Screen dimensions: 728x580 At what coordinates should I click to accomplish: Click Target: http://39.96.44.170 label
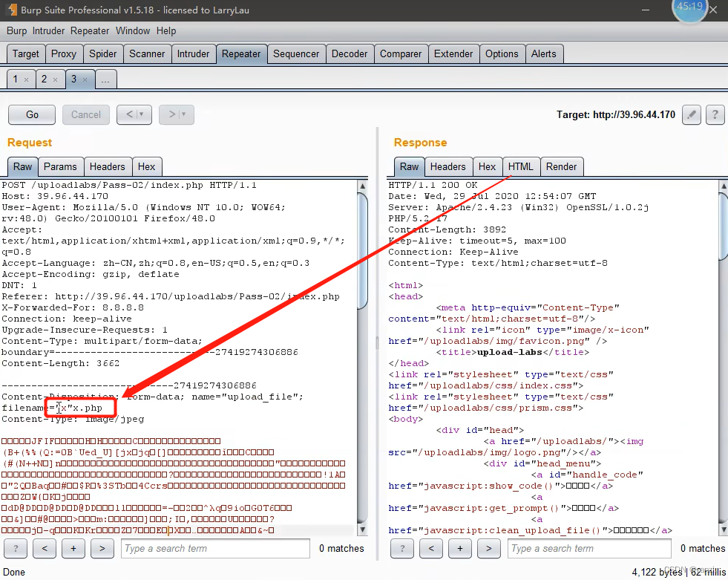616,115
